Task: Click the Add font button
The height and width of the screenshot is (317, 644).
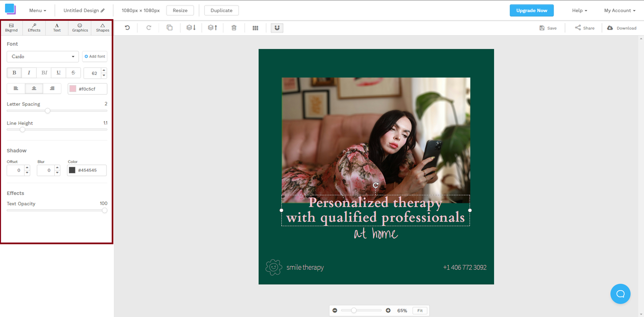Action: tap(95, 56)
